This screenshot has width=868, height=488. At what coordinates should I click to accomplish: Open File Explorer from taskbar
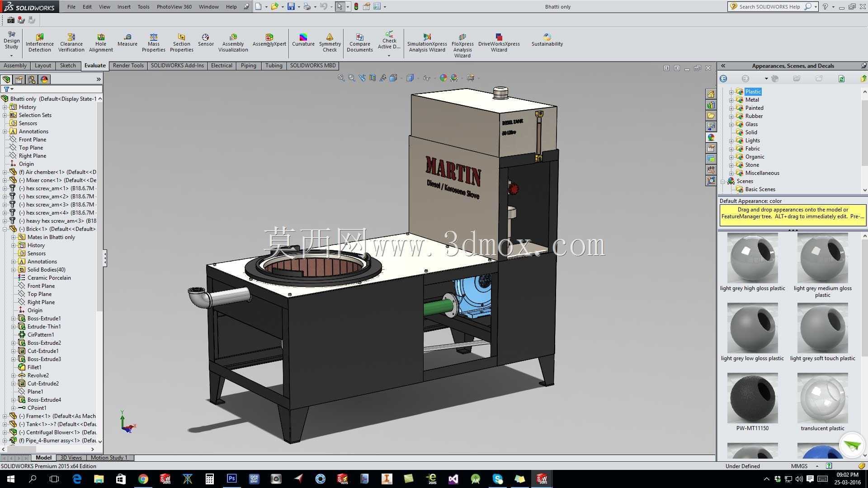(x=99, y=479)
